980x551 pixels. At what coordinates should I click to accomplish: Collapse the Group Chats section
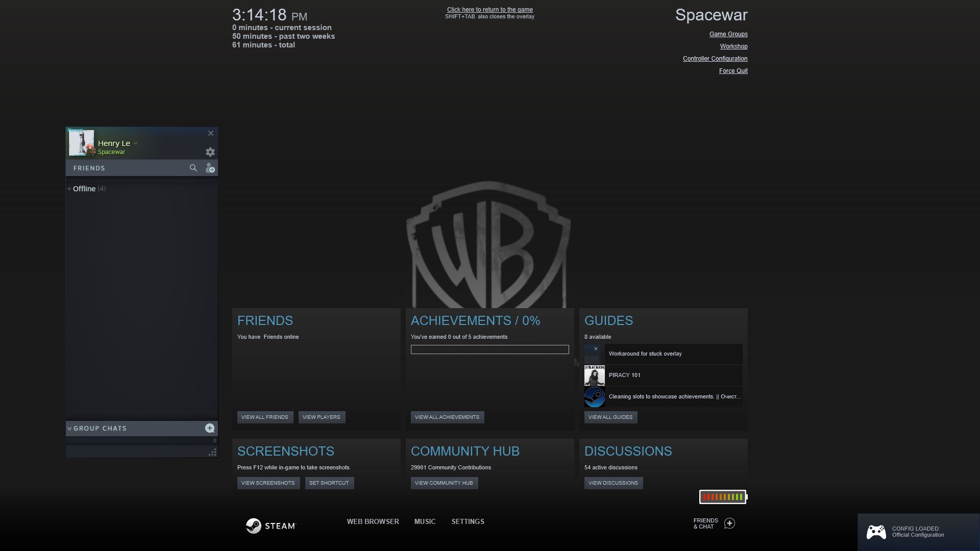coord(69,429)
